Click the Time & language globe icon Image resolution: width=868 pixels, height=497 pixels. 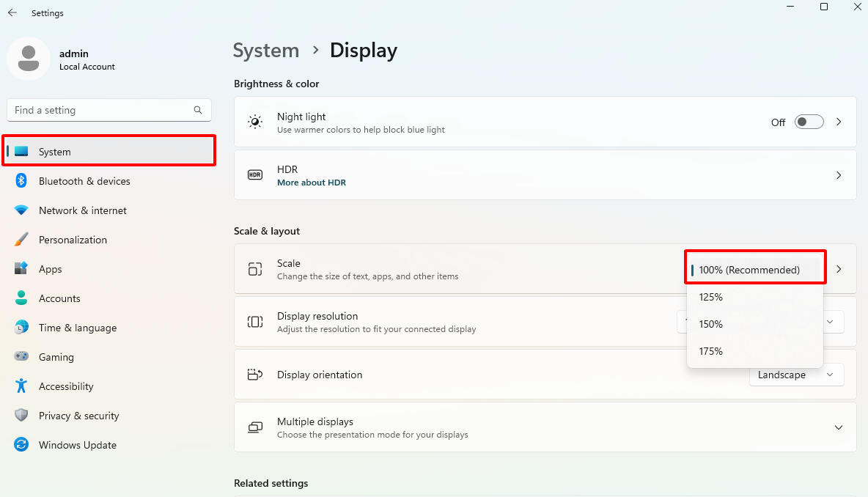point(21,327)
